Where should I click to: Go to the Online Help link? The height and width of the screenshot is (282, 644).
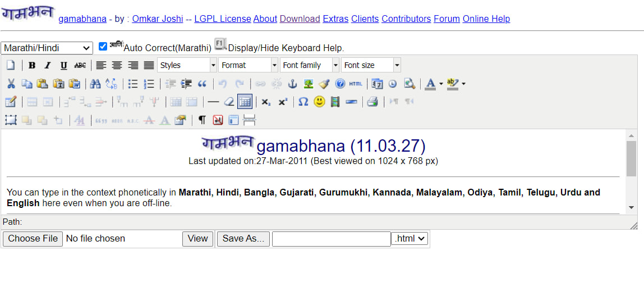[486, 19]
